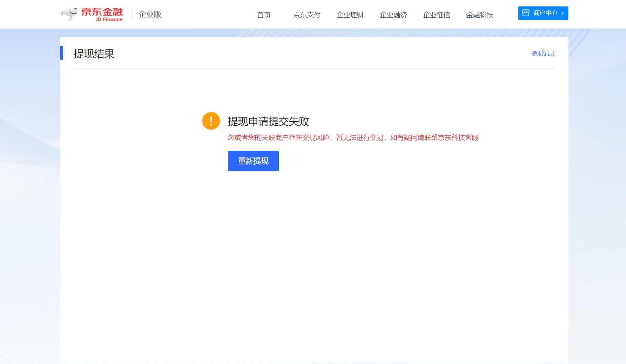Open the 金融科技 navigation item
This screenshot has height=364, width=626.
click(480, 15)
